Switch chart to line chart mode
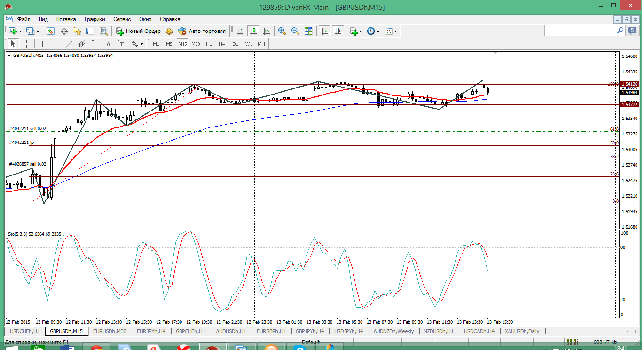This screenshot has height=350, width=644. 267,31
